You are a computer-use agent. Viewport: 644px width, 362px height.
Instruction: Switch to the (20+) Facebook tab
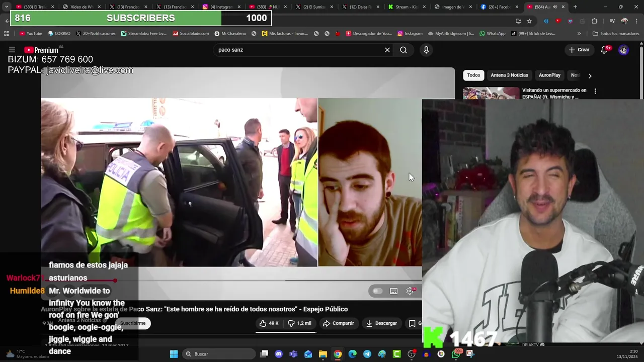500,7
